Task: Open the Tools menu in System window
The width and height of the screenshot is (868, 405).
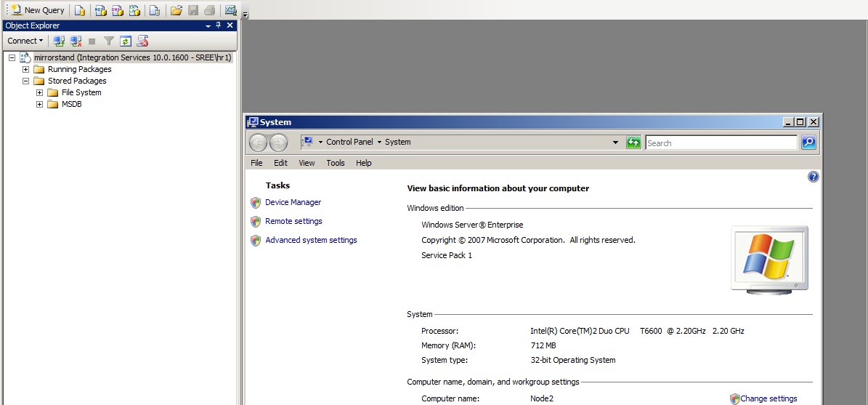Action: tap(335, 163)
